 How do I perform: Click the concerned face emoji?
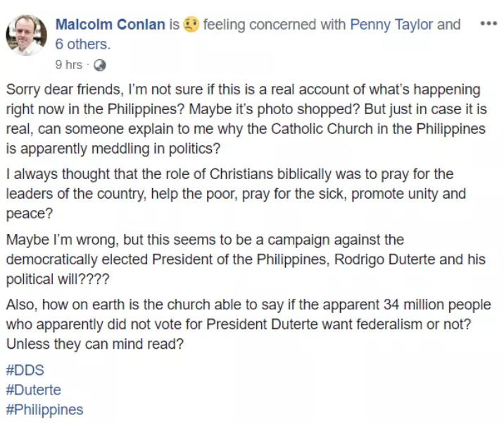coord(191,25)
